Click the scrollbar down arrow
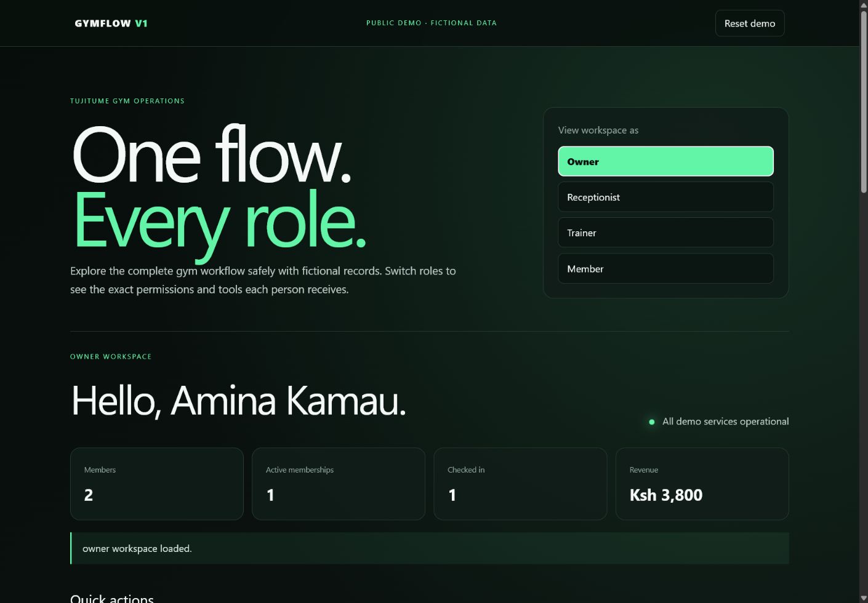 click(864, 598)
